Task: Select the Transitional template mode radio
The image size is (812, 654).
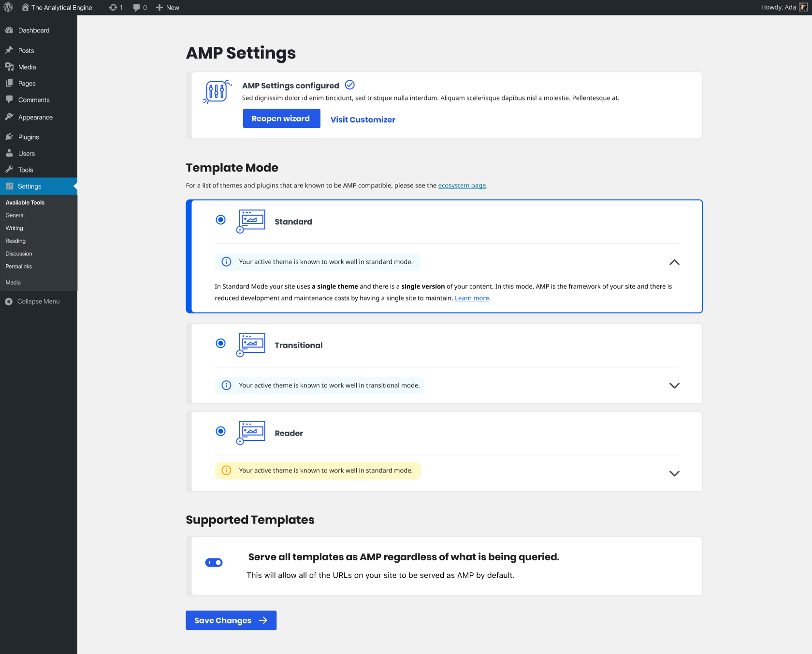Action: 221,343
